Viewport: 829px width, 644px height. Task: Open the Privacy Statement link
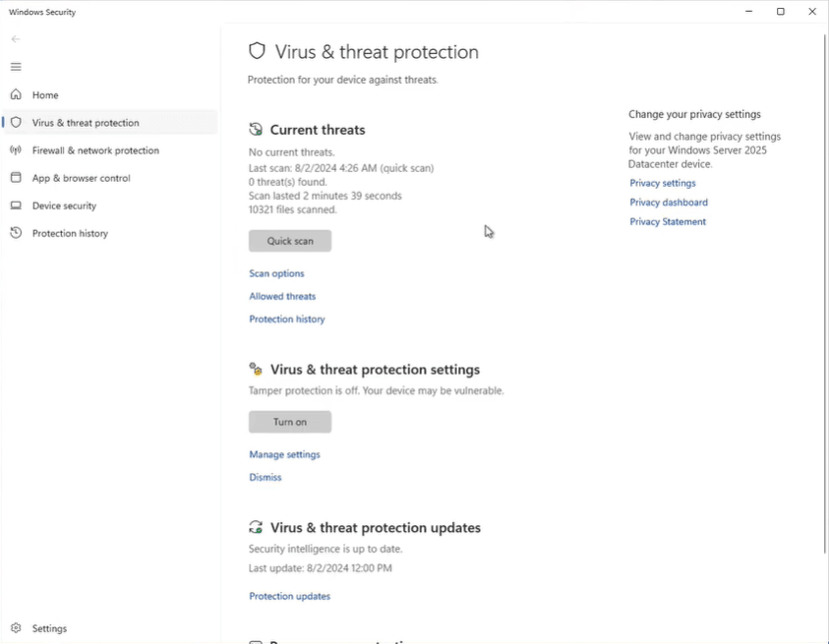click(x=668, y=222)
